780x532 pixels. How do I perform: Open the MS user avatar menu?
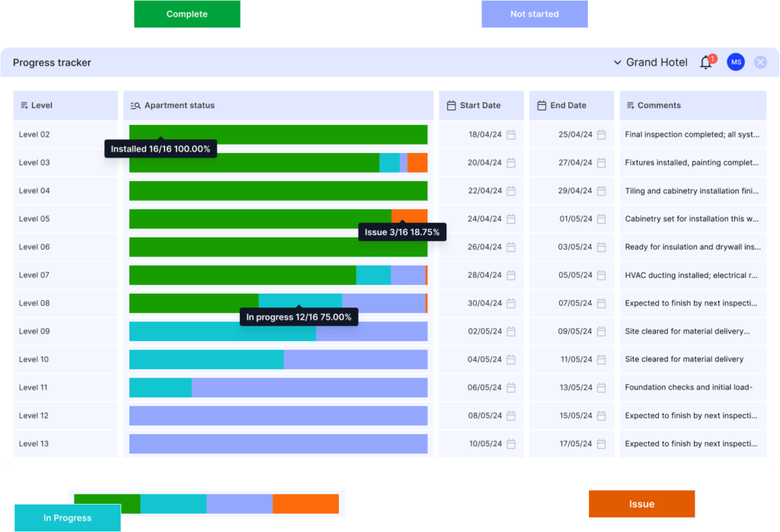736,62
